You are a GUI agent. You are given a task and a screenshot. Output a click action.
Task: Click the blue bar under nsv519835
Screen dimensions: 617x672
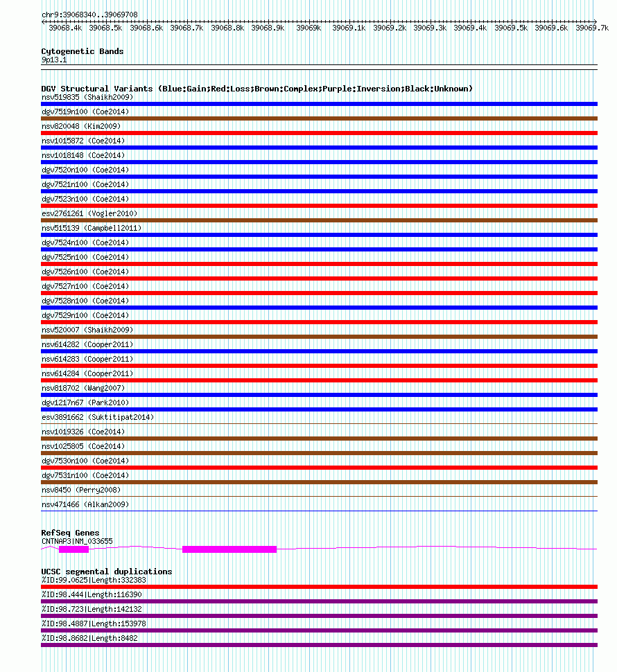pos(319,104)
